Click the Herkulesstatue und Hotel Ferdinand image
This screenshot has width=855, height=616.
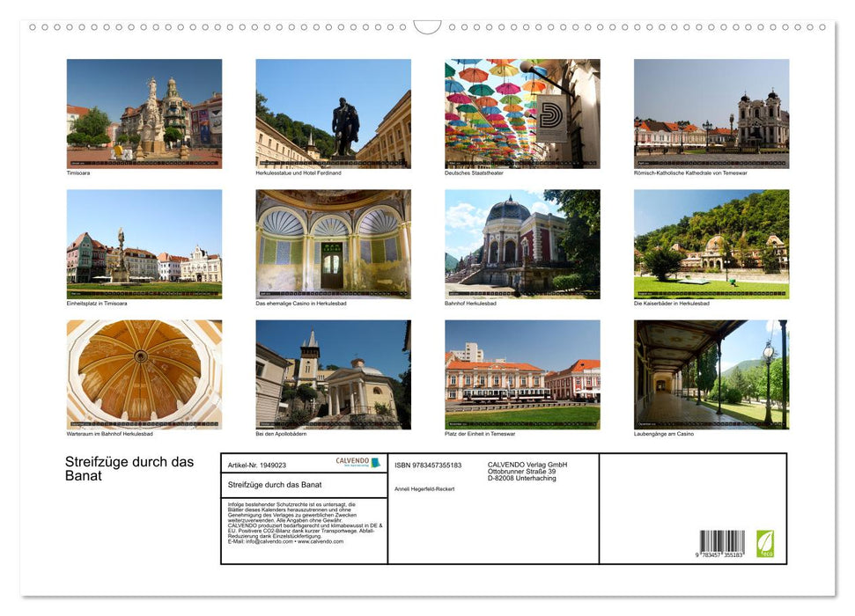click(333, 113)
